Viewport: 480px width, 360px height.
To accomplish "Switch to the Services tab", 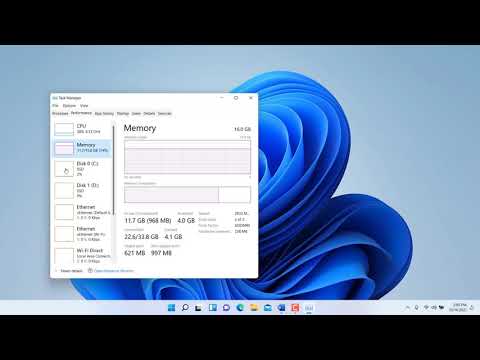I will click(165, 114).
